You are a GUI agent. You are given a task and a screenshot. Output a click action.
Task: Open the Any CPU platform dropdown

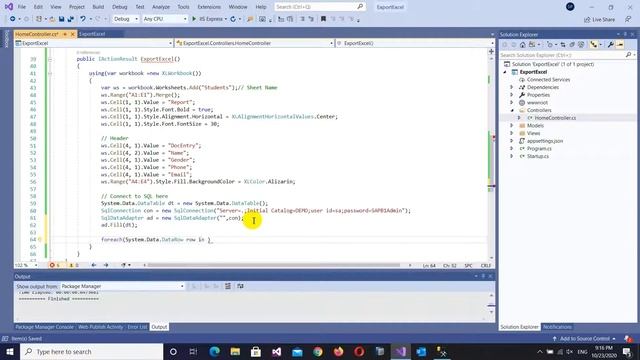pyautogui.click(x=165, y=19)
